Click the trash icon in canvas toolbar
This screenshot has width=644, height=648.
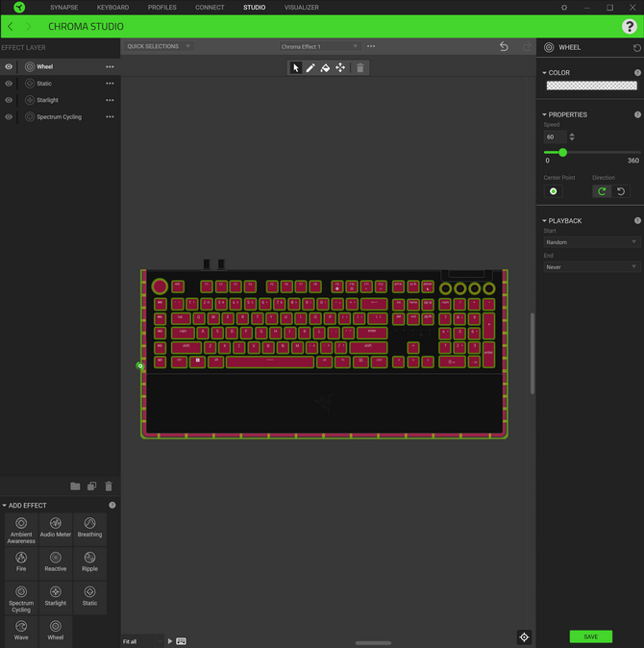pos(360,67)
